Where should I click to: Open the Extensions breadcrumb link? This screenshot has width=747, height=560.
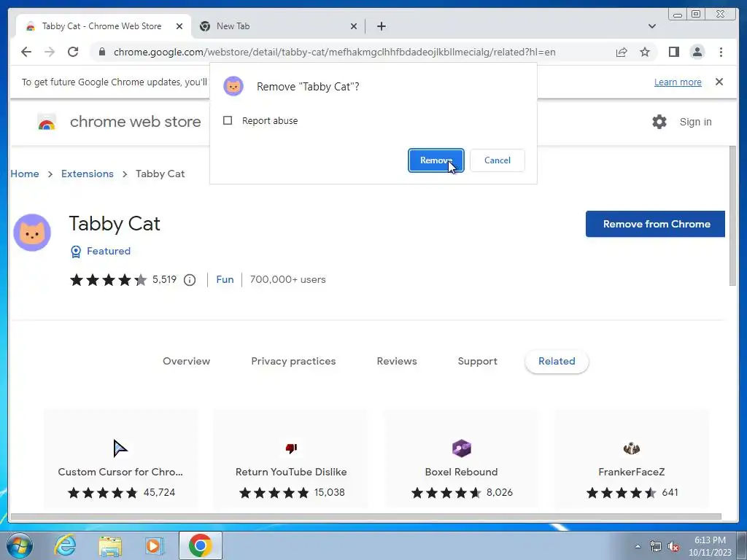[x=88, y=174]
